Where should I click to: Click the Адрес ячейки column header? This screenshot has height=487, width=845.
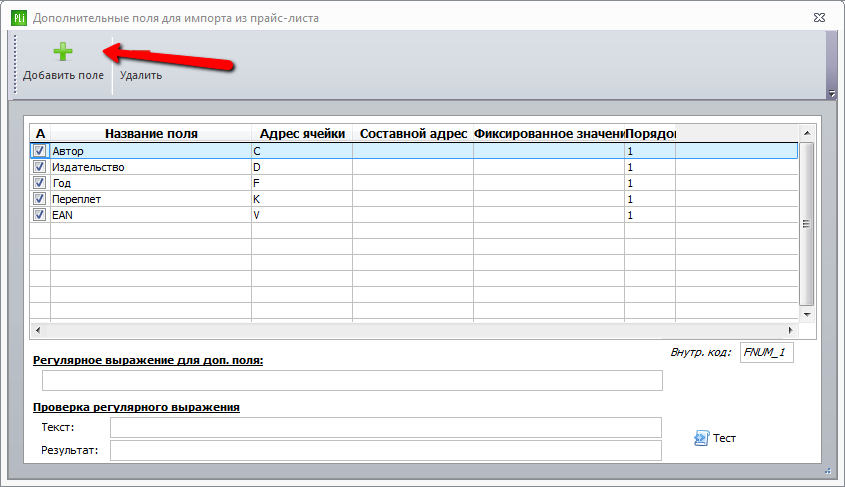click(x=302, y=134)
